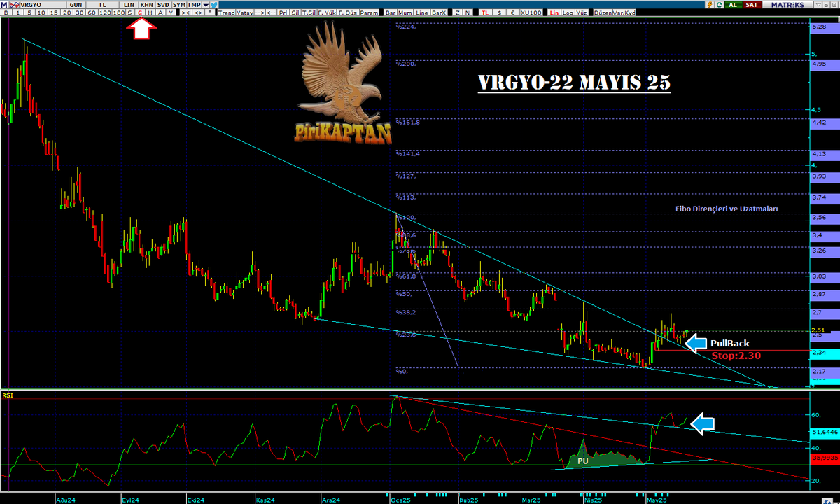Open the Düzen layout button
840x504 pixels.
(603, 13)
